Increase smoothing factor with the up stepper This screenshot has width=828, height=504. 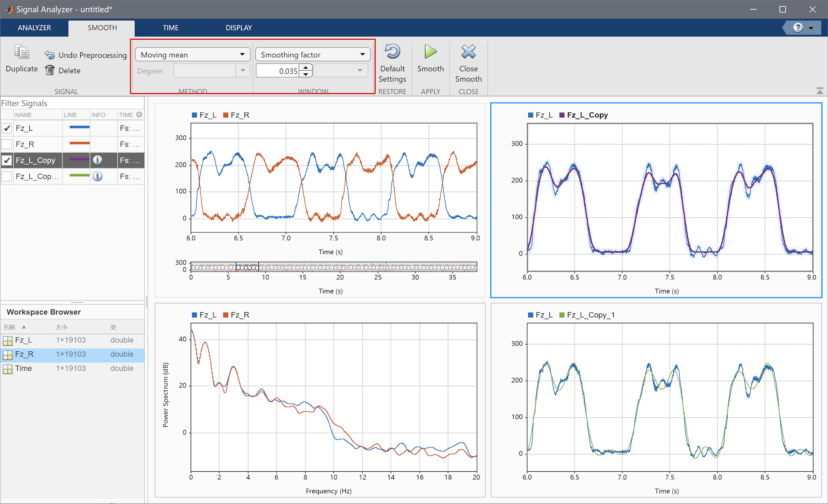(306, 67)
